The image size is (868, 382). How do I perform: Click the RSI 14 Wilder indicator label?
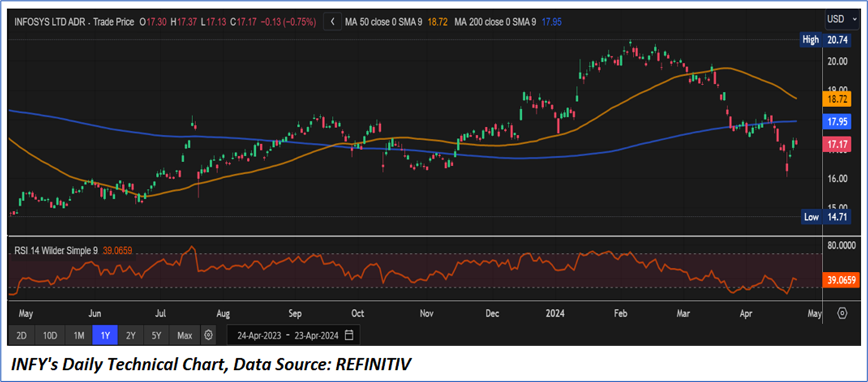56,251
